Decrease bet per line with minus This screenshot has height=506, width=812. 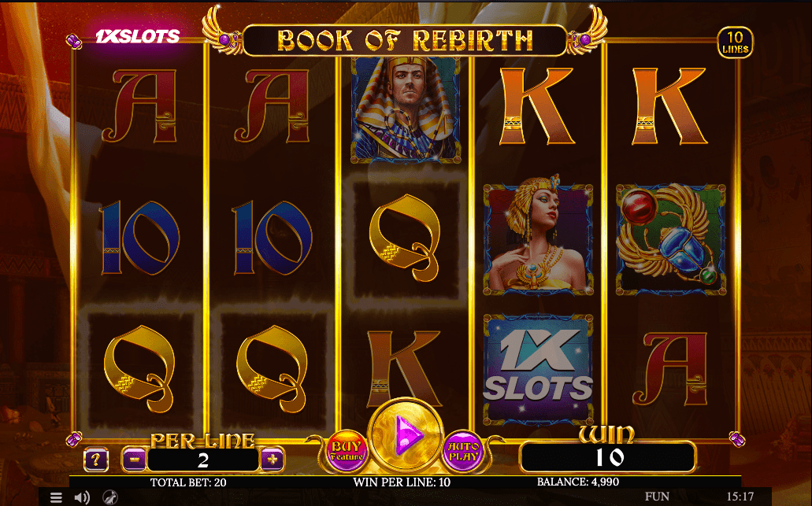134,459
